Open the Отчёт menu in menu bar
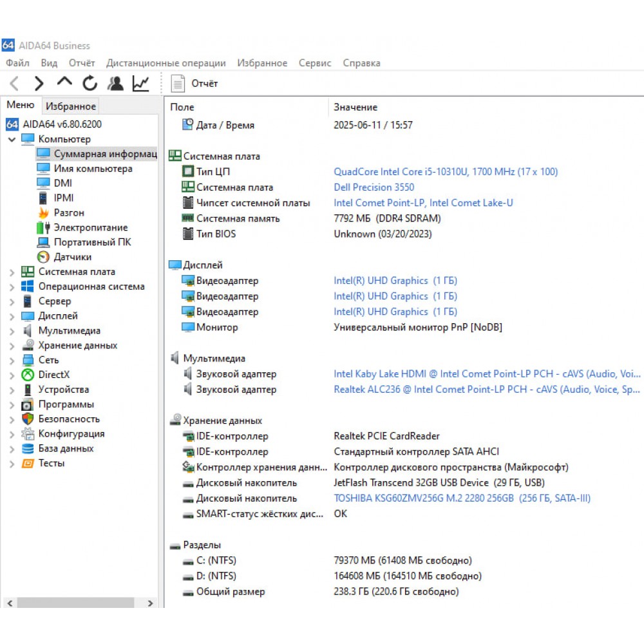Viewport: 644px width, 644px height. [82, 63]
